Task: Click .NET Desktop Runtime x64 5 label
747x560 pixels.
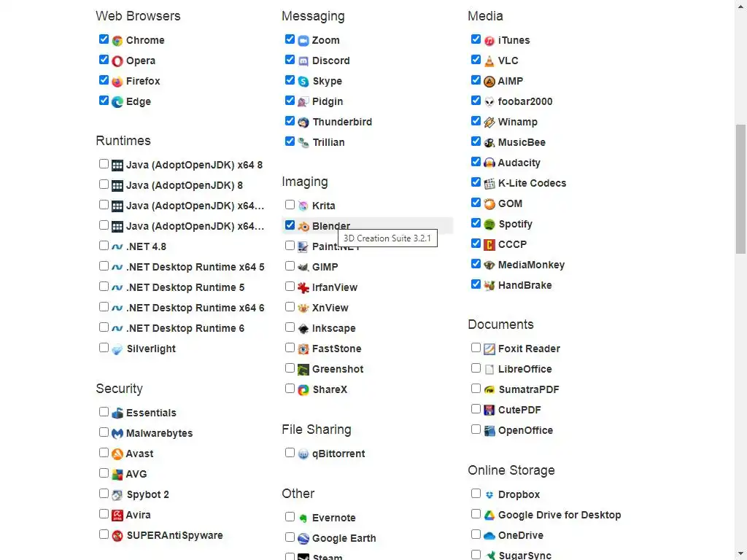Action: [196, 267]
